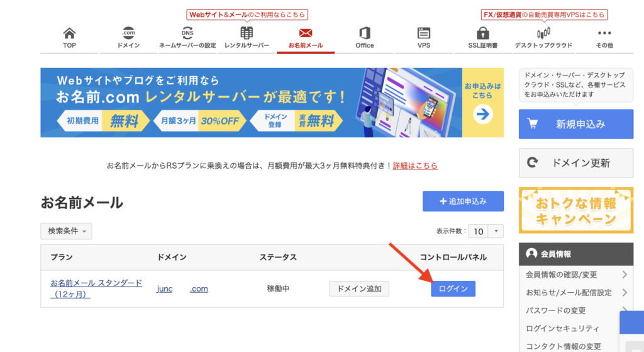
Task: Open the 詳細はこちら link
Action: tap(415, 166)
